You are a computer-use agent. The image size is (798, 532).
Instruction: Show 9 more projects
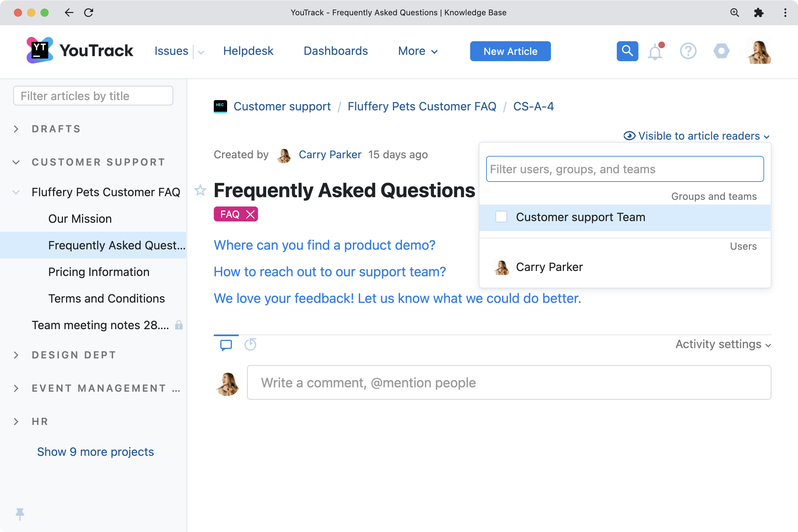pos(95,452)
